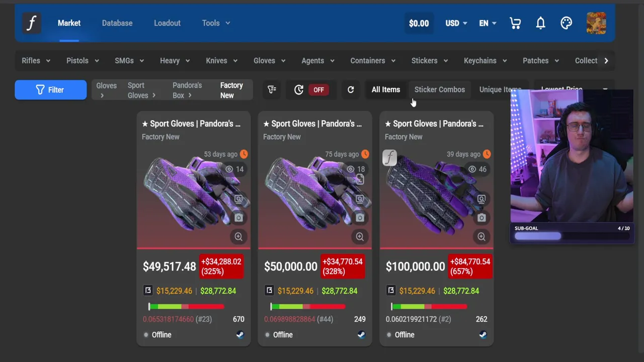
Task: Toggle the auto-refresh OFF switch
Action: (x=319, y=90)
